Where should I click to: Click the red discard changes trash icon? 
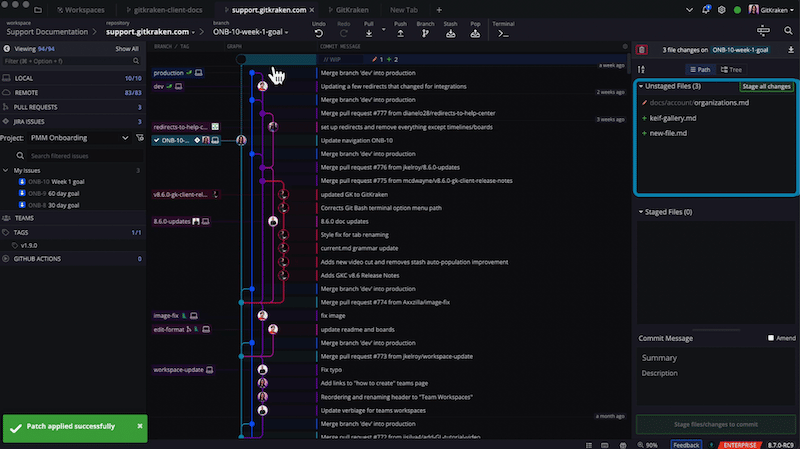pos(641,49)
